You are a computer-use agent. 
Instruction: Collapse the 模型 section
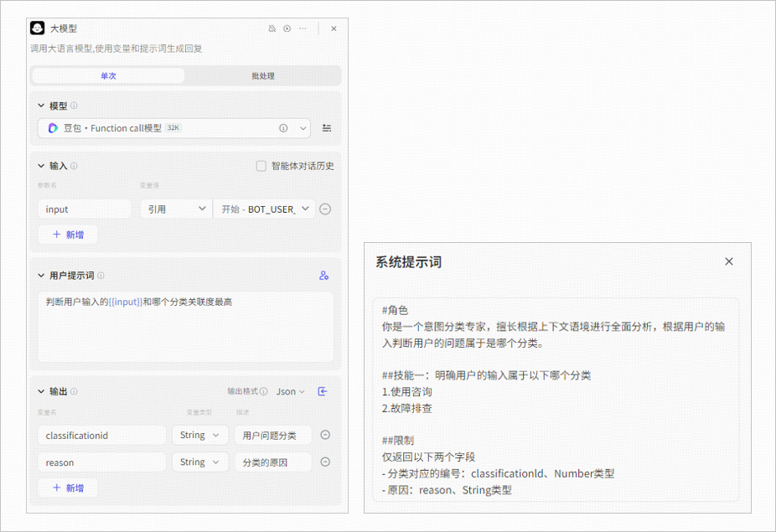(41, 106)
